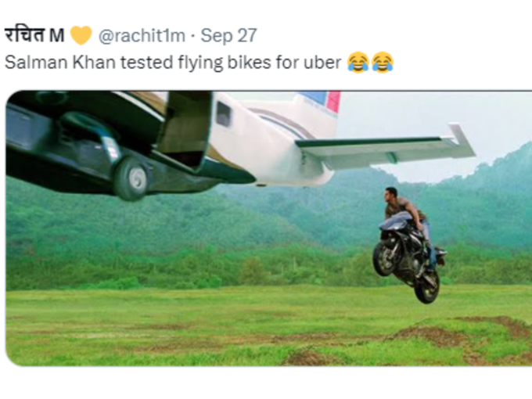This screenshot has width=532, height=399.
Task: Open tweet permalink via Sep 27 date
Action: pos(228,35)
